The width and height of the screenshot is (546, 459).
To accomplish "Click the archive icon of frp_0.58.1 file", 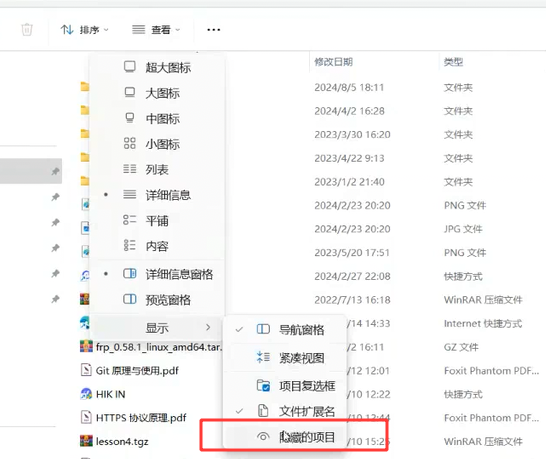I will pyautogui.click(x=86, y=347).
